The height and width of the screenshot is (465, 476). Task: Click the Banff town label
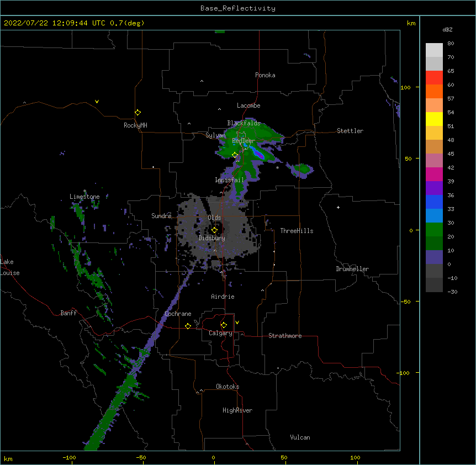68,313
